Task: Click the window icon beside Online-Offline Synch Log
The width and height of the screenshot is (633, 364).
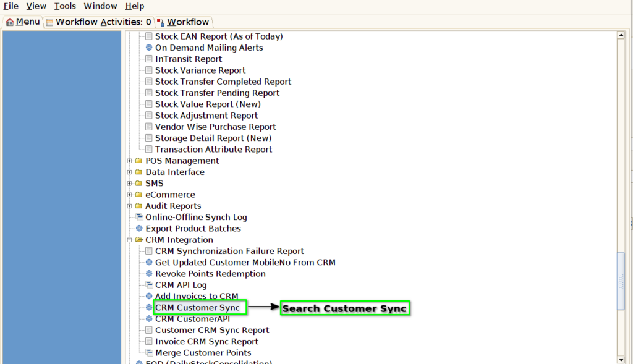Action: point(139,217)
